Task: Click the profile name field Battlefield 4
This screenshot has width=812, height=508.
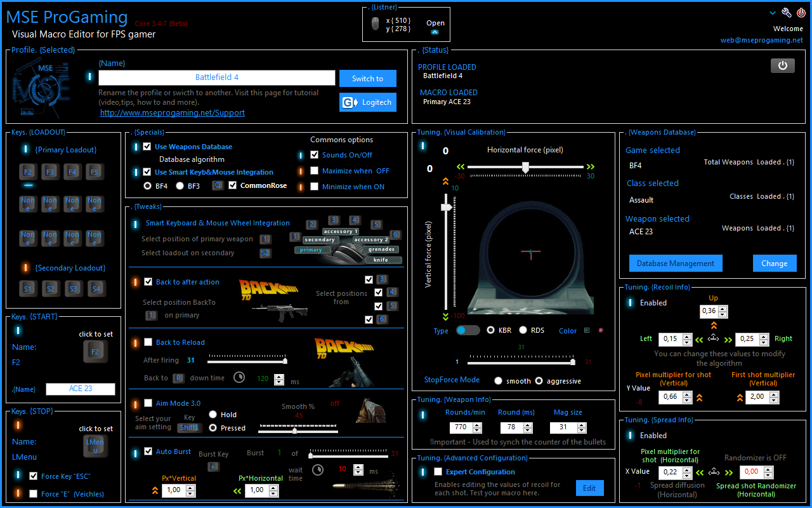Action: click(217, 77)
